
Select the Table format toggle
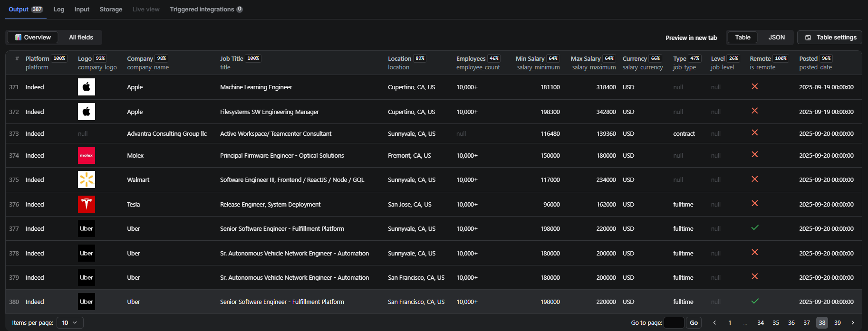click(x=743, y=38)
